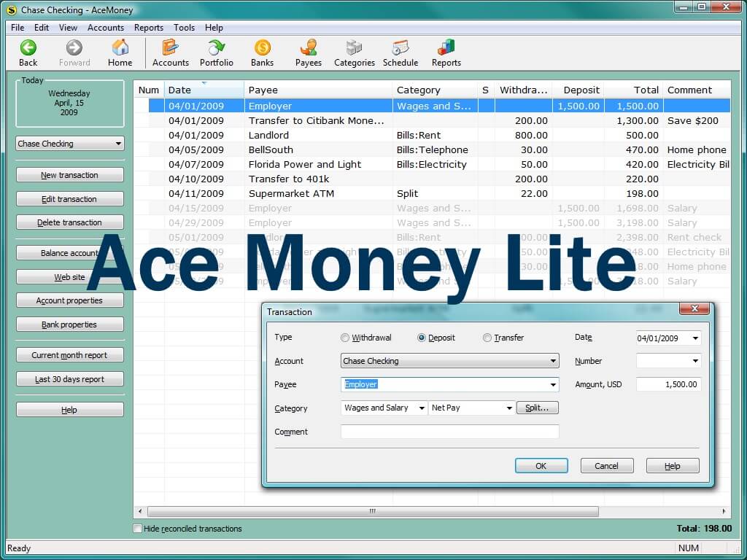Click Help in Transaction dialog
The height and width of the screenshot is (560, 747).
(673, 466)
